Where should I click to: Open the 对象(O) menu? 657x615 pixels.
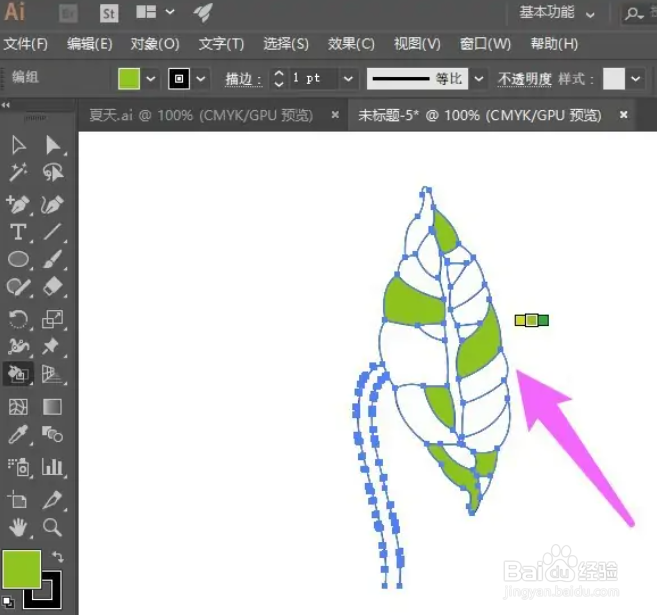tap(155, 44)
